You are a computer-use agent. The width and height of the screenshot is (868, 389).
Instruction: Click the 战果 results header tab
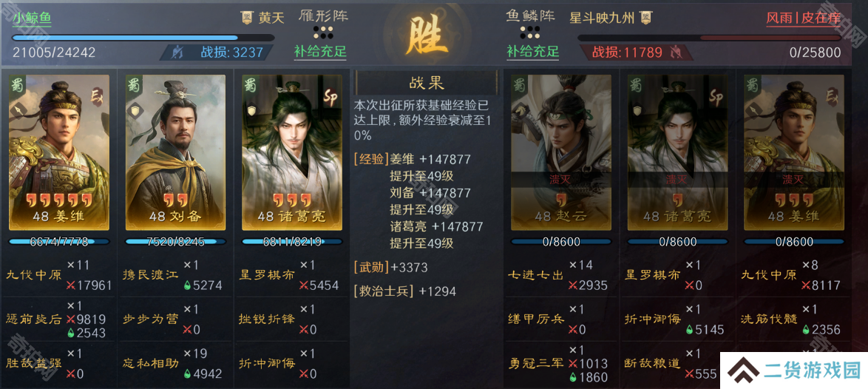[x=427, y=83]
